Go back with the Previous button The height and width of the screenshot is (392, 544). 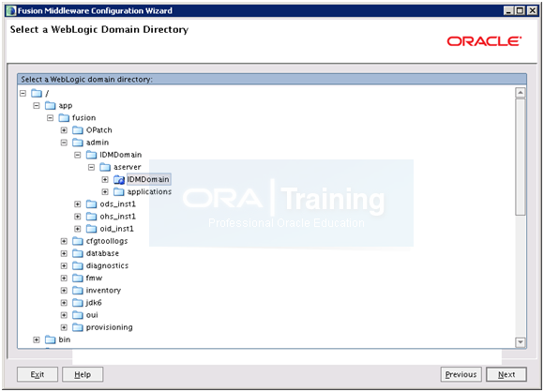tap(461, 375)
